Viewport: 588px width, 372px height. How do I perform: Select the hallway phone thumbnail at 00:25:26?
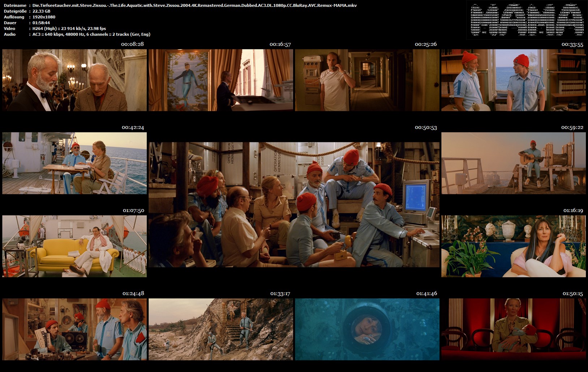click(x=367, y=80)
